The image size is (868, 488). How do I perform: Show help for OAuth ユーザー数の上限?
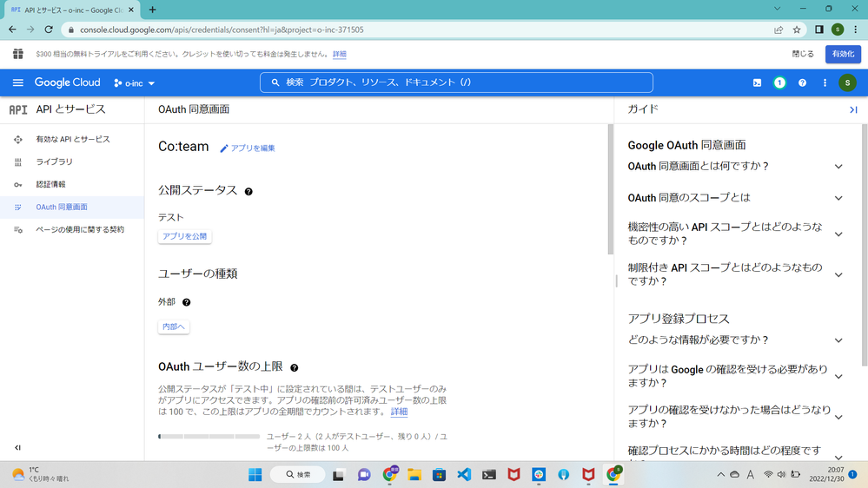coord(295,367)
